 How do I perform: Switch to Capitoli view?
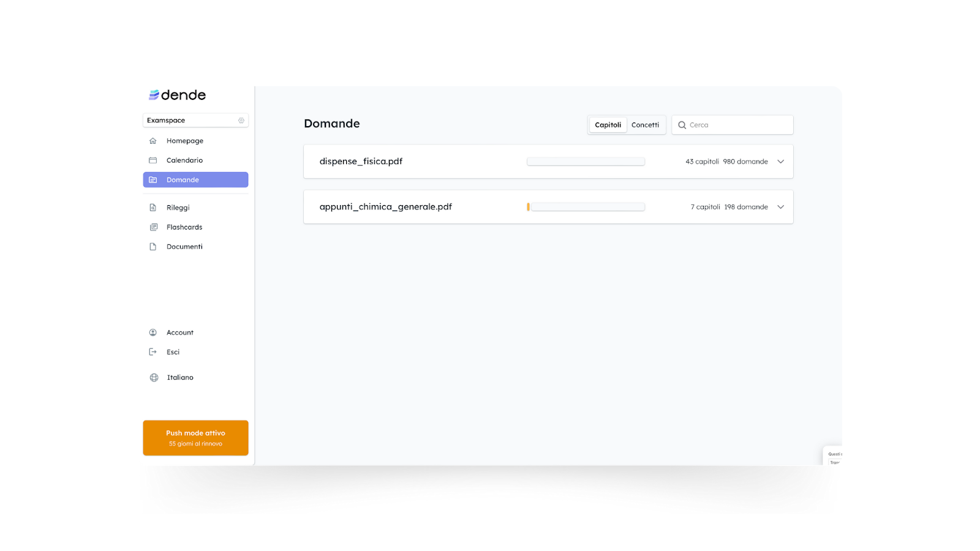[608, 125]
